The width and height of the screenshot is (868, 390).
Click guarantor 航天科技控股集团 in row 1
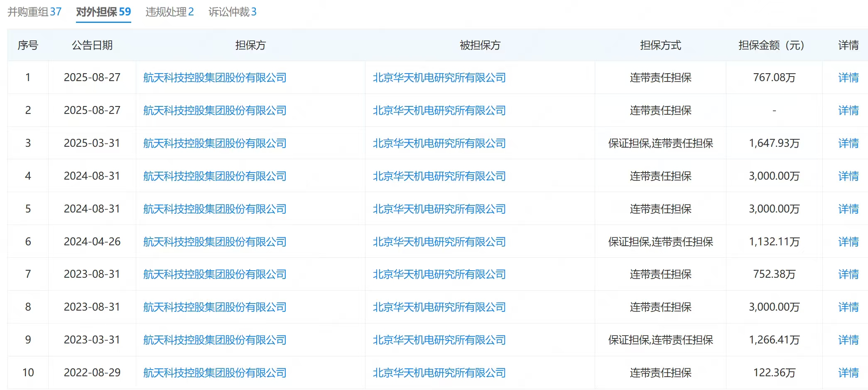[215, 78]
